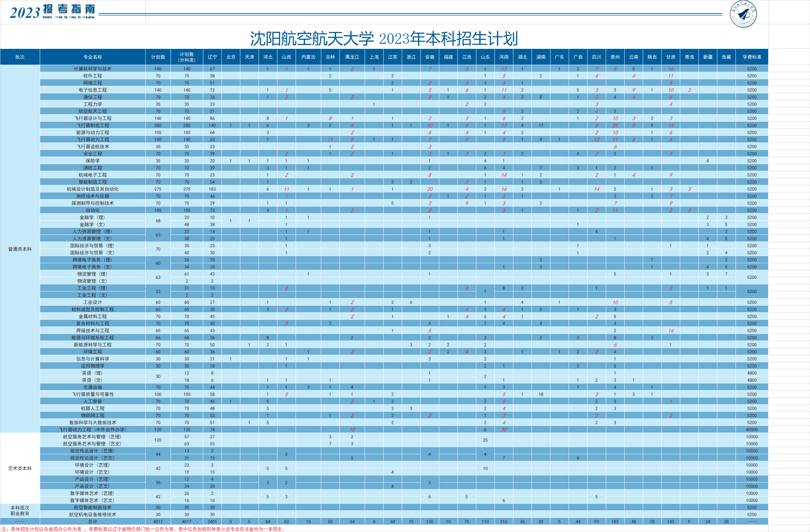This screenshot has width=810, height=532.
Task: Click the '天津' column header
Action: 249,57
